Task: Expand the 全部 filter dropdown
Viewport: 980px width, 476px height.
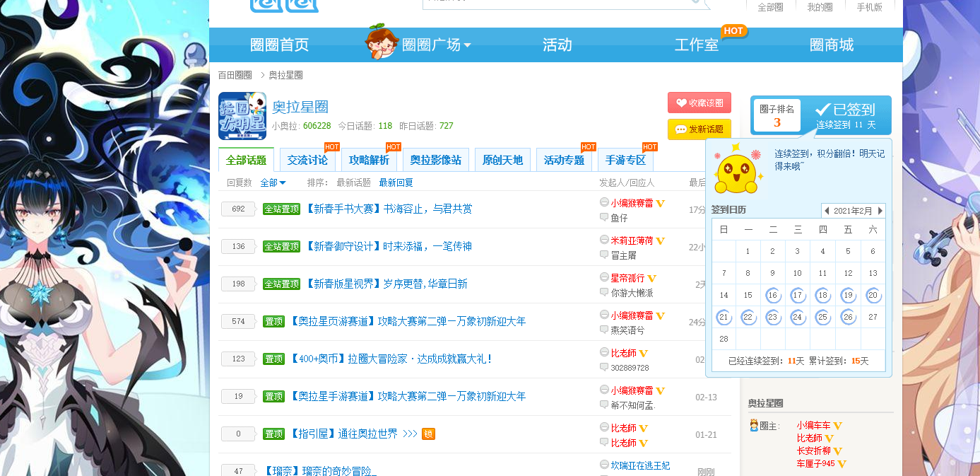Action: click(273, 182)
